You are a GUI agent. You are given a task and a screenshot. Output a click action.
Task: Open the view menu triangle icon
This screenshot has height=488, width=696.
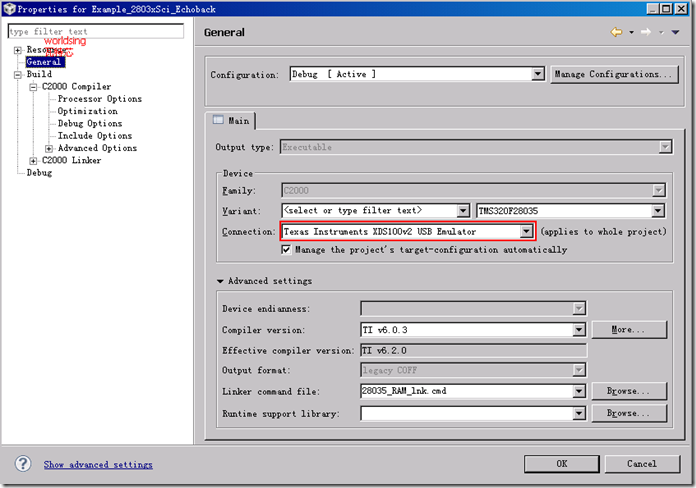coord(675,32)
